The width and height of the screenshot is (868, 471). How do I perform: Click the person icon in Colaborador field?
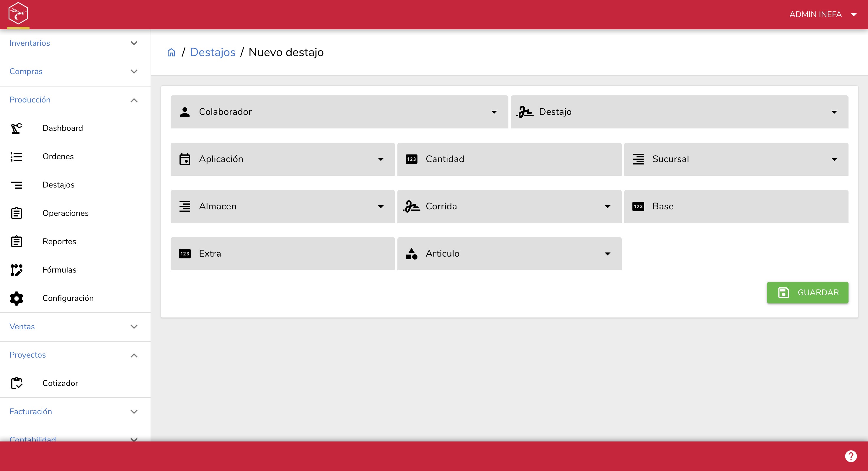pos(185,112)
